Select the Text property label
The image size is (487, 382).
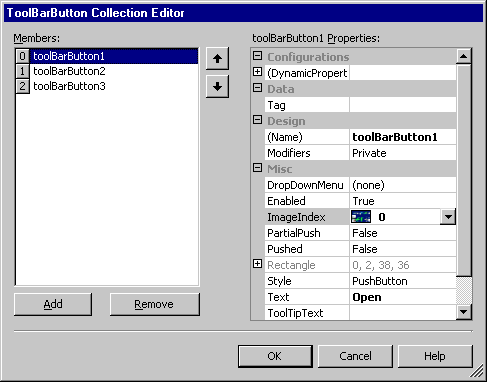point(307,297)
